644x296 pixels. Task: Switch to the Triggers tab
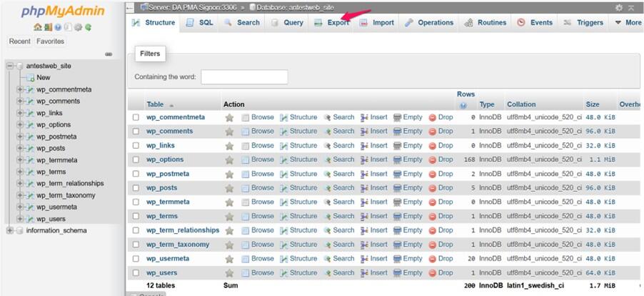tap(583, 23)
